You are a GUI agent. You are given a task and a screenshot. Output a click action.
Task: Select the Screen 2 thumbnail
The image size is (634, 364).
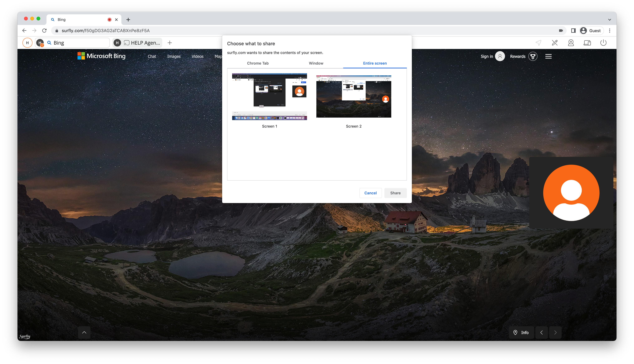tap(354, 97)
